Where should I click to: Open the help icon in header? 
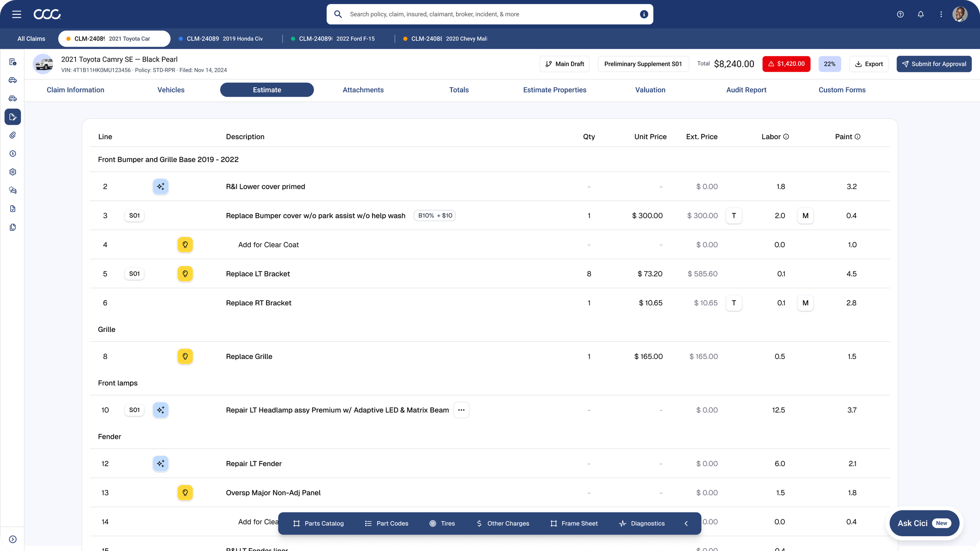[x=900, y=14]
